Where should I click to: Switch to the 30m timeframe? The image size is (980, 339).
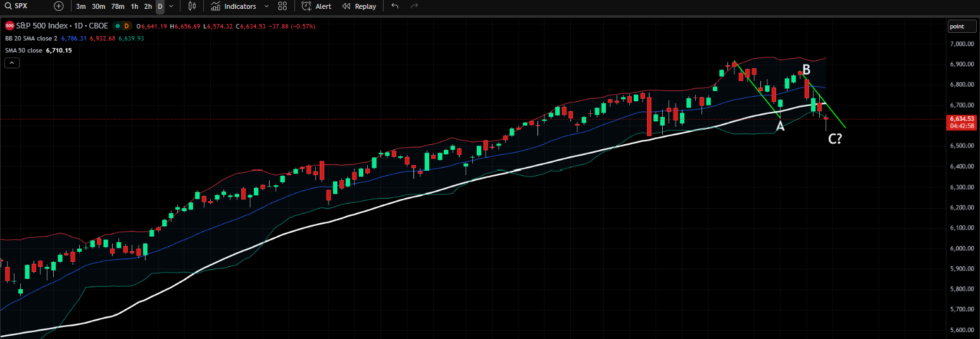point(98,6)
